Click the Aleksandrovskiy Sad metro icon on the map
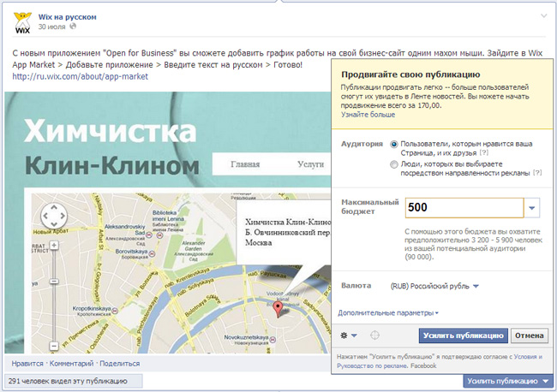 tap(149, 235)
